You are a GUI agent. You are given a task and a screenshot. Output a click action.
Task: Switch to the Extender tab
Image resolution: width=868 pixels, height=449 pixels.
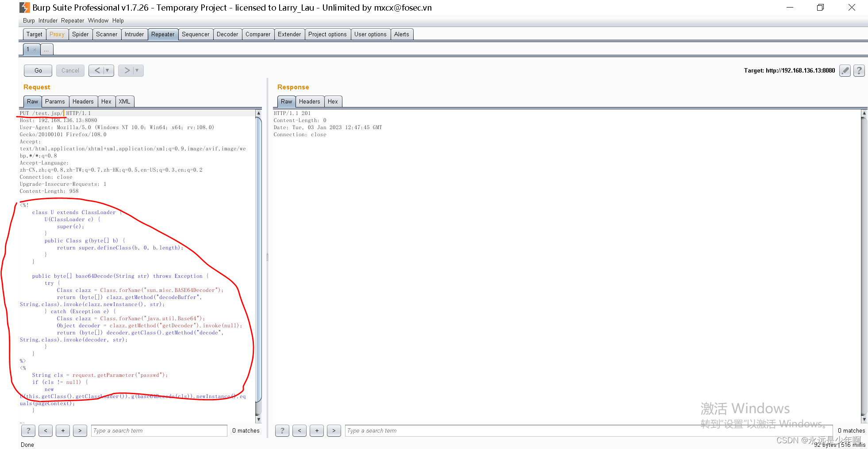click(289, 34)
